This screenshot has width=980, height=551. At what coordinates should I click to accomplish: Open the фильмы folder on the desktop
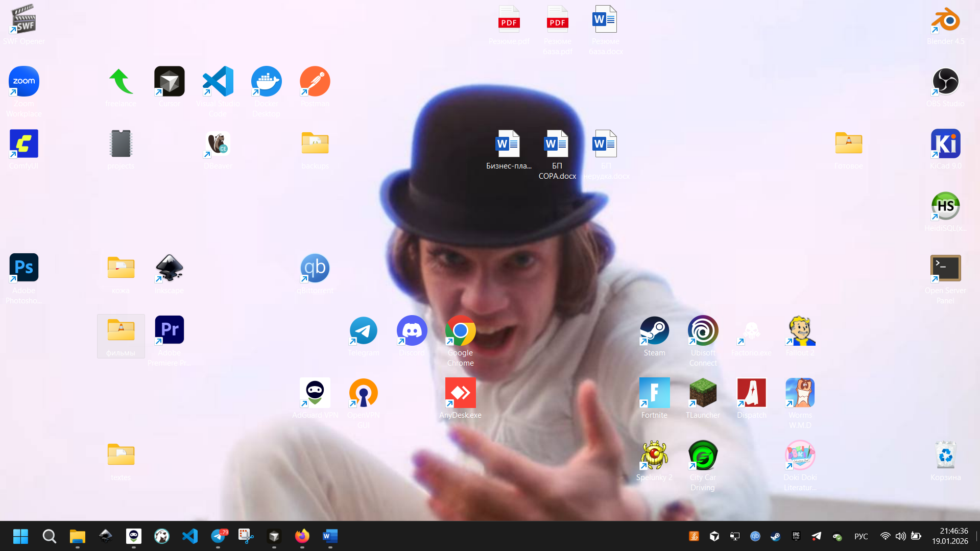[x=121, y=331]
